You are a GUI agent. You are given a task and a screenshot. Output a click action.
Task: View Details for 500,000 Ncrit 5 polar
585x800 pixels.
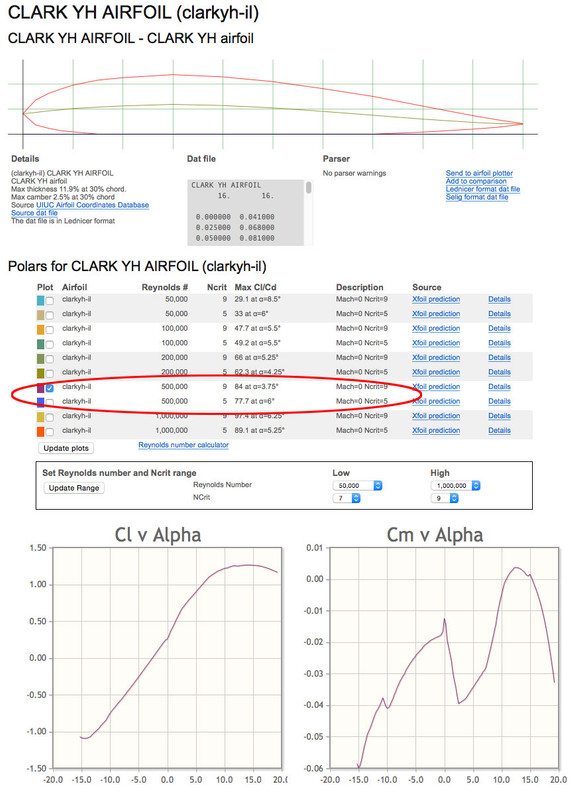[499, 402]
